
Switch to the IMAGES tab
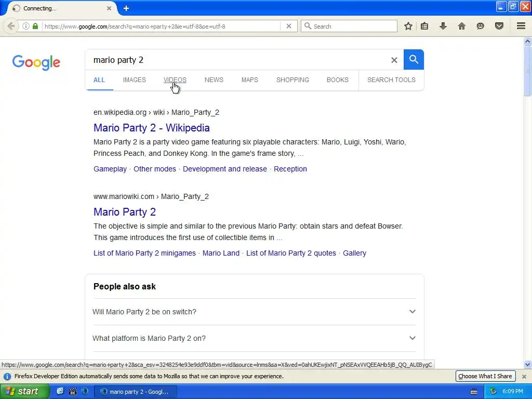(135, 80)
